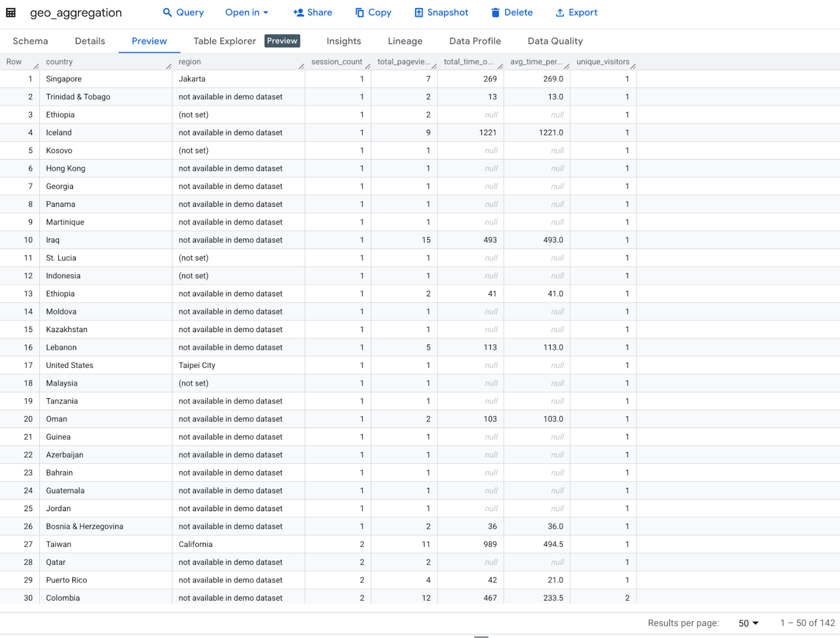
Task: Click the Copy table icon
Action: [x=360, y=13]
